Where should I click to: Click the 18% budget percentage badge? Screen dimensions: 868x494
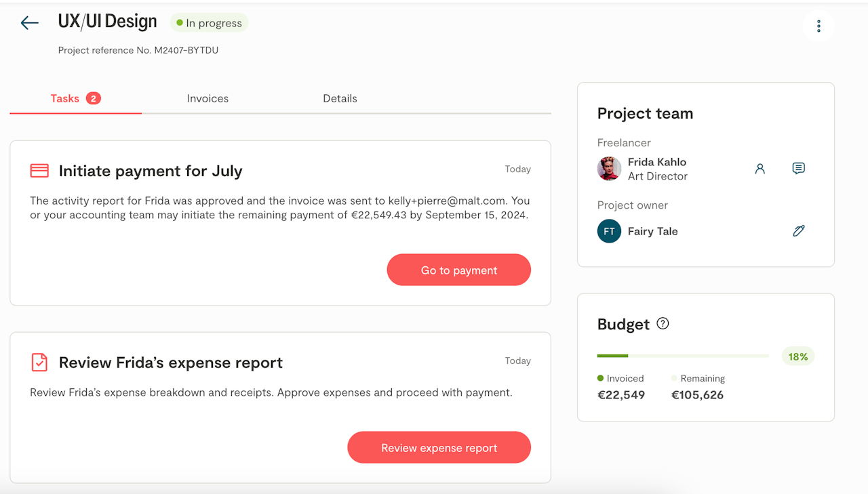point(797,356)
